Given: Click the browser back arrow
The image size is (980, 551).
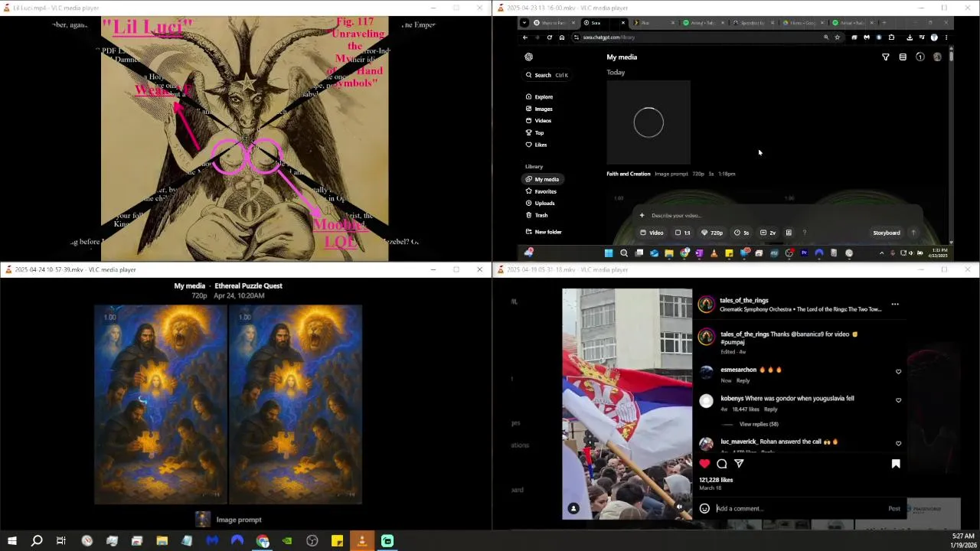Looking at the screenshot, I should tap(525, 37).
